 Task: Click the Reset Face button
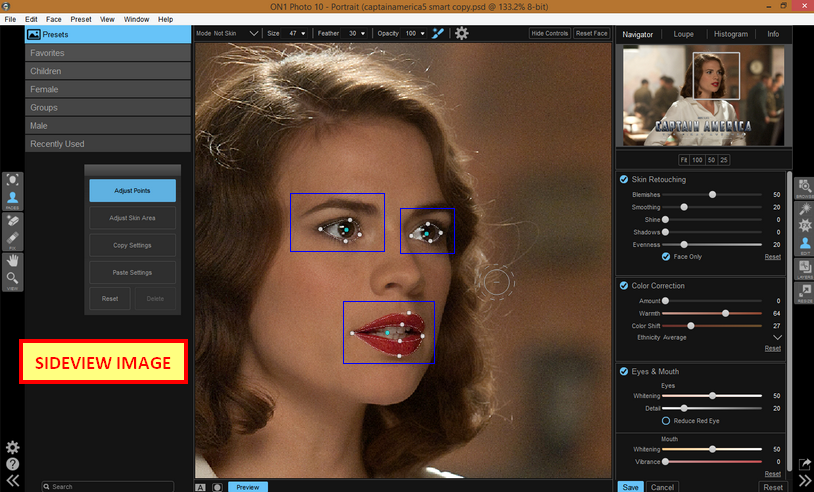tap(591, 33)
